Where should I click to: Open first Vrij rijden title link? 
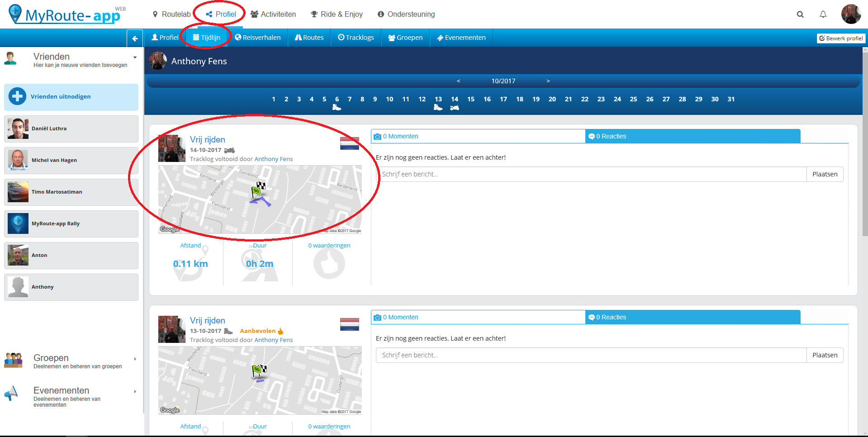[207, 140]
